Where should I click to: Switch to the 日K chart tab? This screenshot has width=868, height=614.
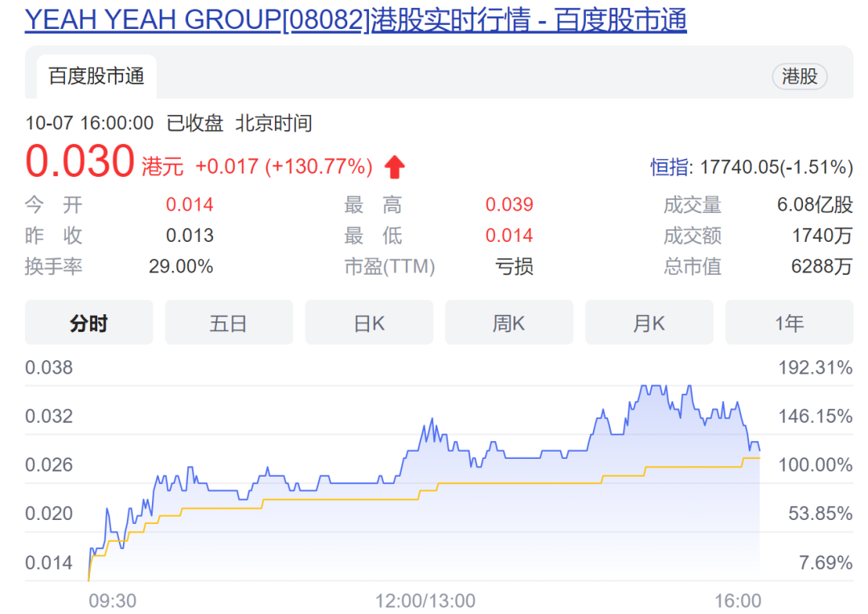click(x=369, y=323)
